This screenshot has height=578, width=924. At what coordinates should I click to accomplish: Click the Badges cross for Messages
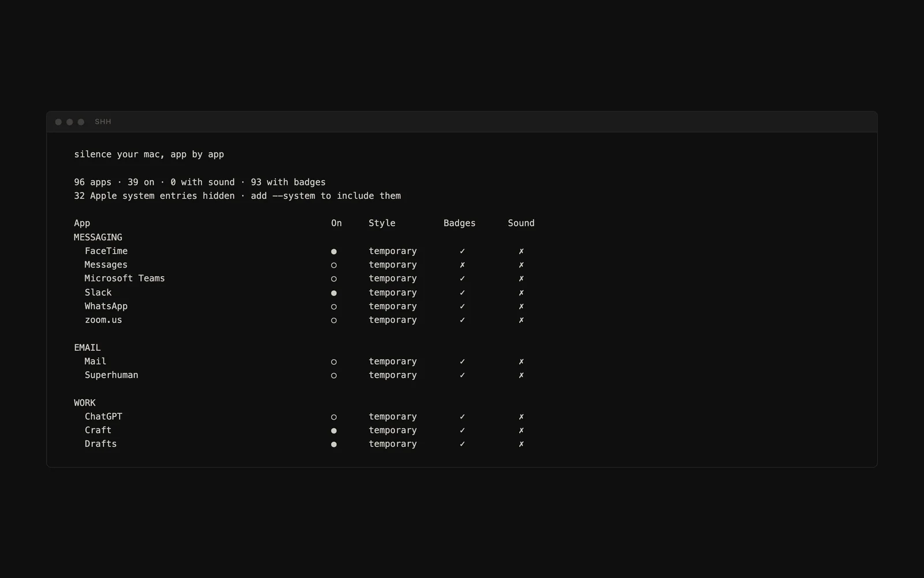(x=462, y=265)
